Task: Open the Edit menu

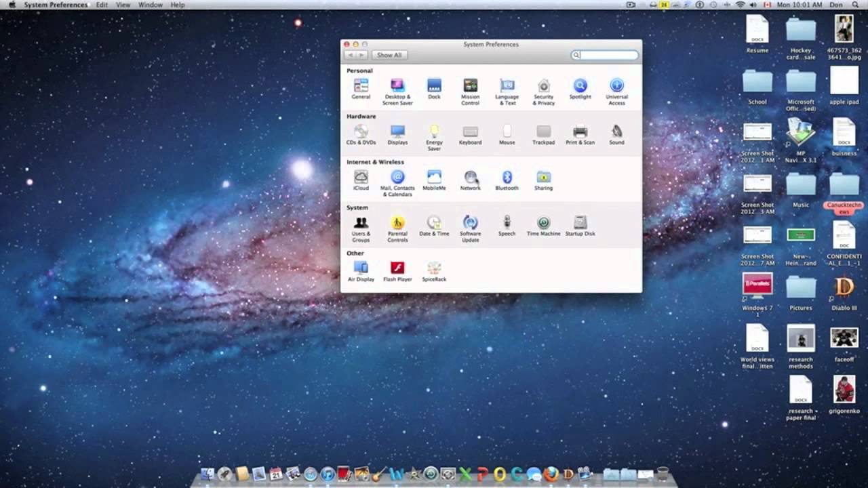Action: (102, 5)
